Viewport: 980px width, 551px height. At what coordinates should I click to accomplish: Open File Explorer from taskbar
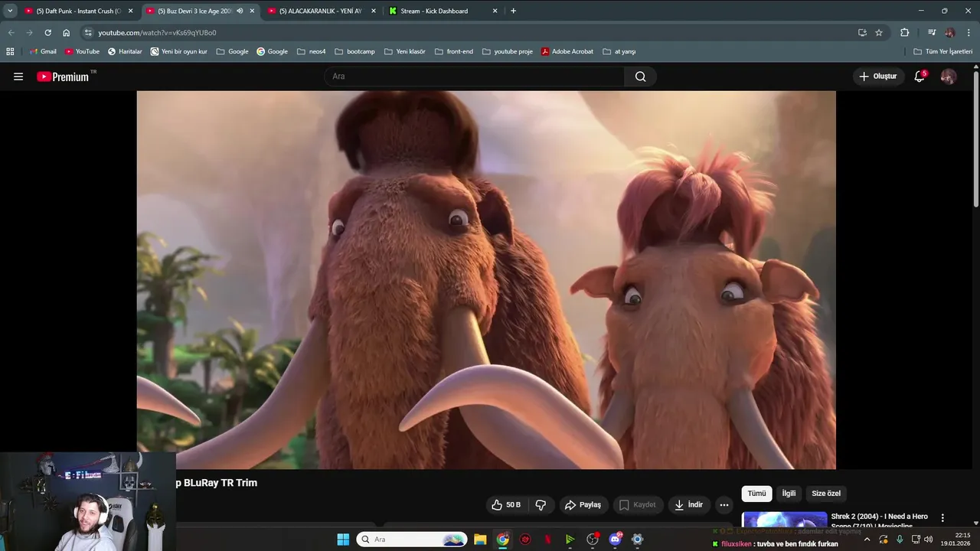click(480, 540)
